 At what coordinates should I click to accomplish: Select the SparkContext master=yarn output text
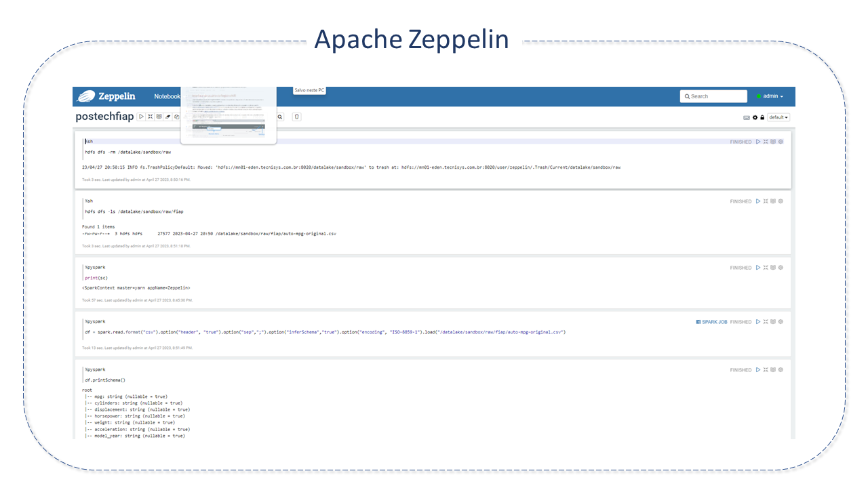pos(136,288)
